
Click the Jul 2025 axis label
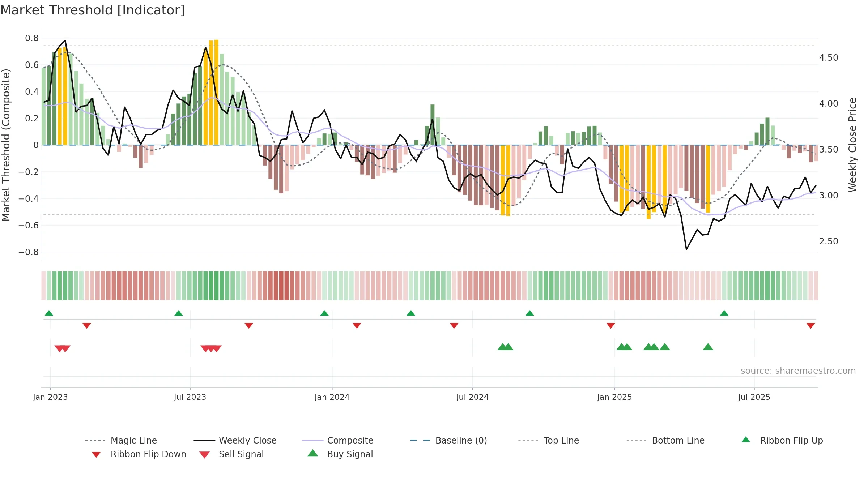754,397
